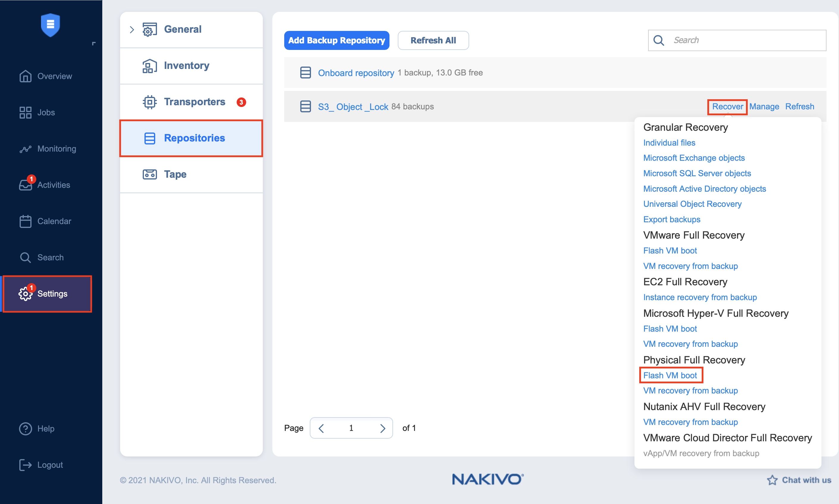This screenshot has width=839, height=504.
Task: Open the S3_ Object _Lock repository link
Action: pos(353,107)
